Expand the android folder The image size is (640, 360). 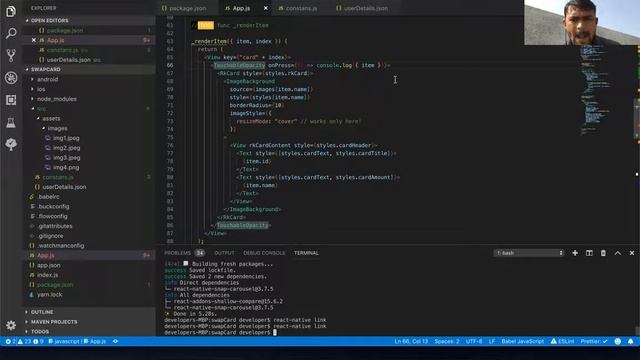[47, 79]
